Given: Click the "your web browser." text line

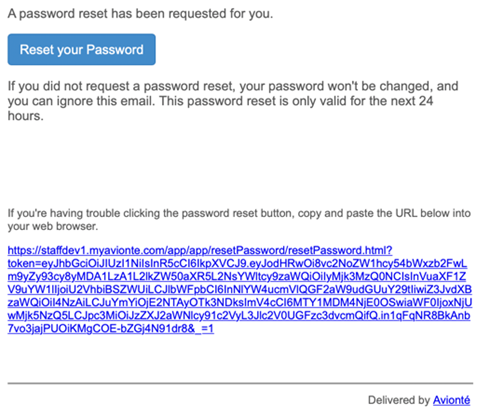Looking at the screenshot, I should (53, 226).
